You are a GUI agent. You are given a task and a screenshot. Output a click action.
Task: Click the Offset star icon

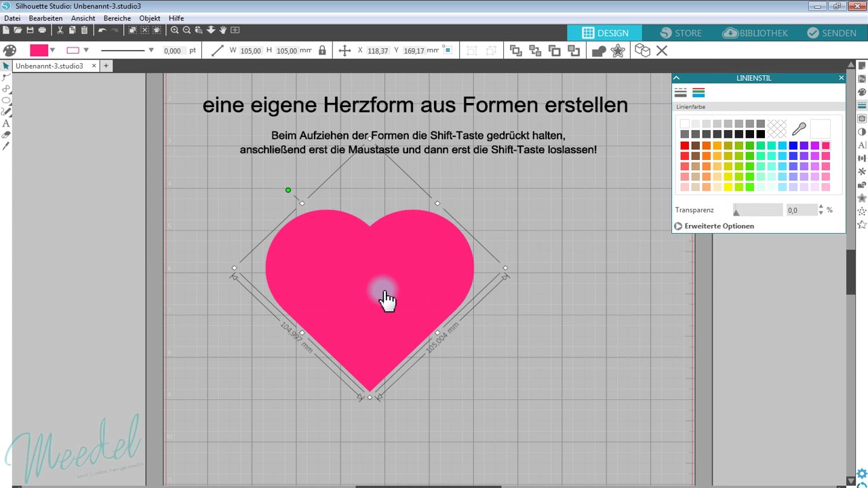(618, 51)
